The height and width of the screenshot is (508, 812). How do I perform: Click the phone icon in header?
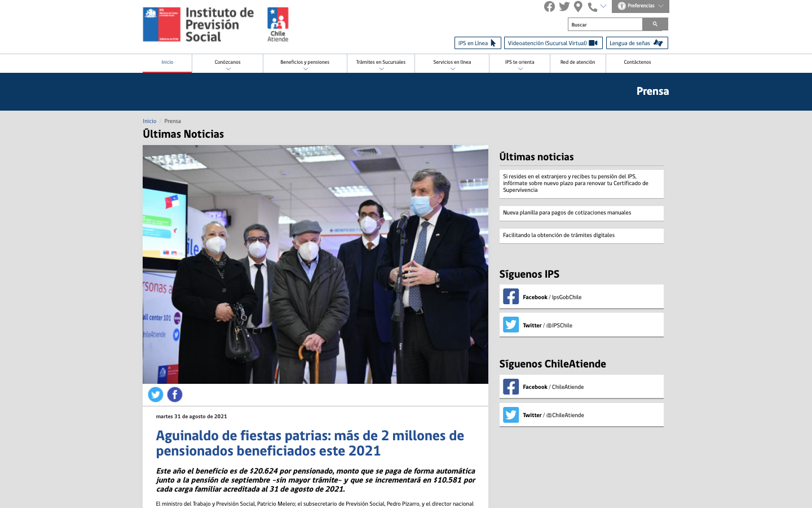[592, 7]
